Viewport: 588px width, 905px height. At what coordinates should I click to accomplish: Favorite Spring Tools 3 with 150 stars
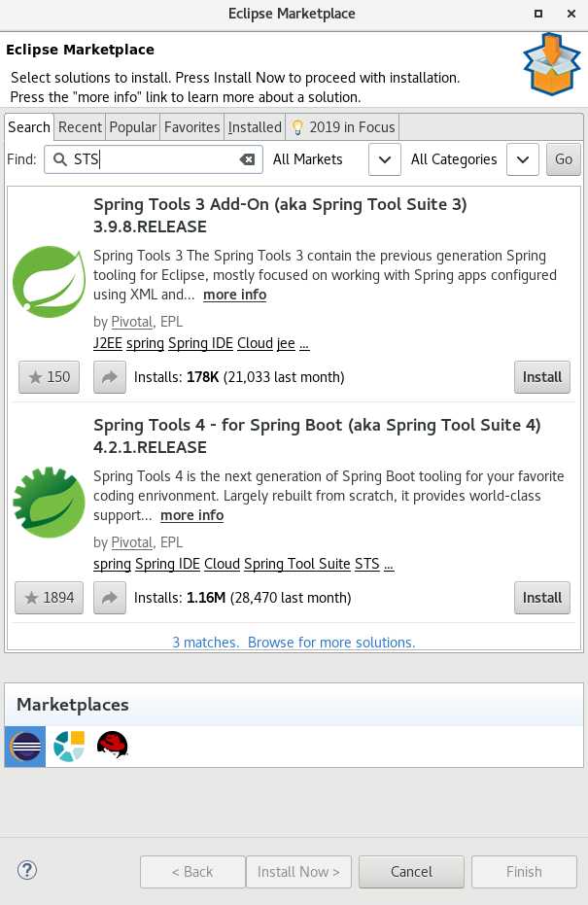tap(49, 377)
